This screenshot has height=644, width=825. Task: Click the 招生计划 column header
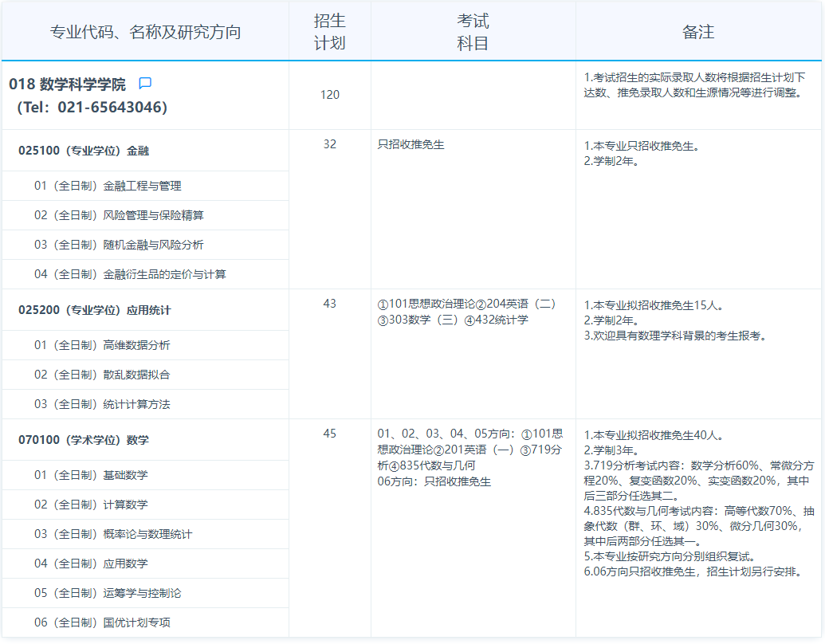click(x=330, y=32)
